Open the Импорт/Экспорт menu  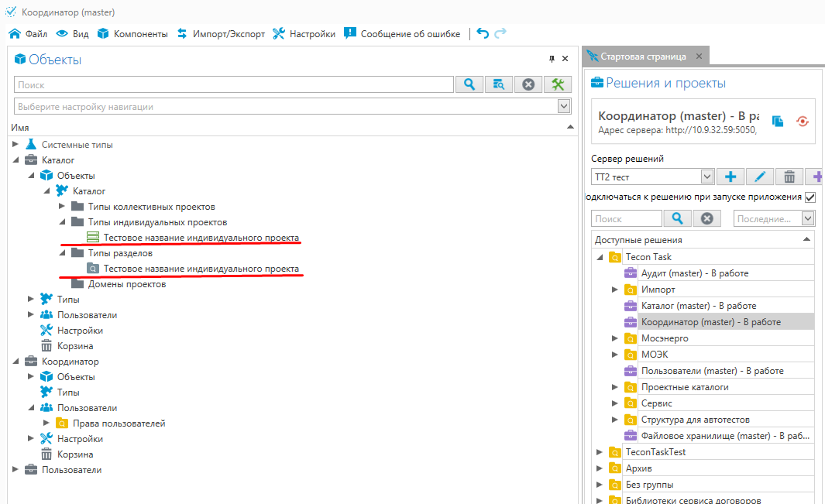coord(221,33)
